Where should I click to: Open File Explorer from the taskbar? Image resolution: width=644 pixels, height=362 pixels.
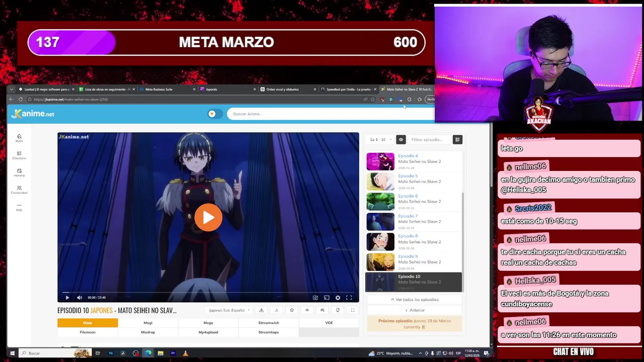160,353
